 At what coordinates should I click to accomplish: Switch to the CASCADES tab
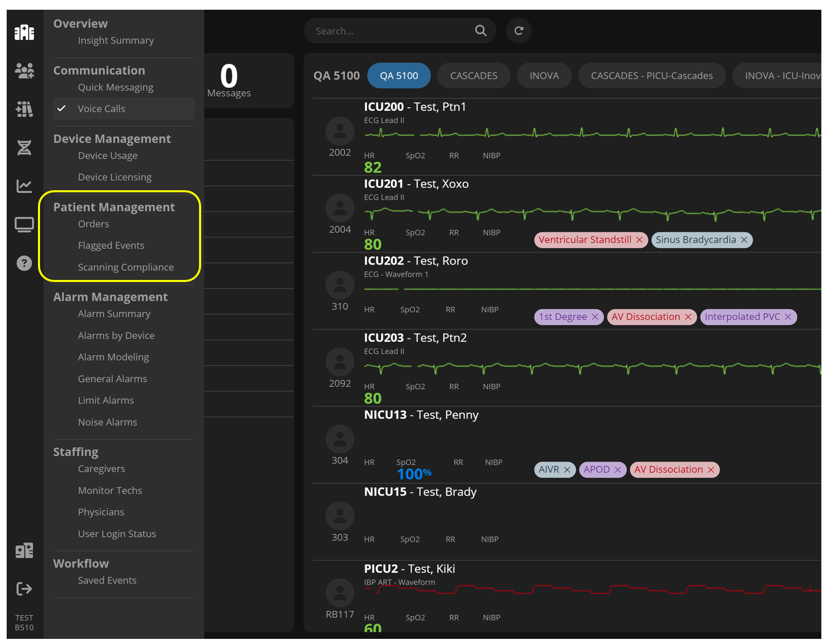click(473, 76)
